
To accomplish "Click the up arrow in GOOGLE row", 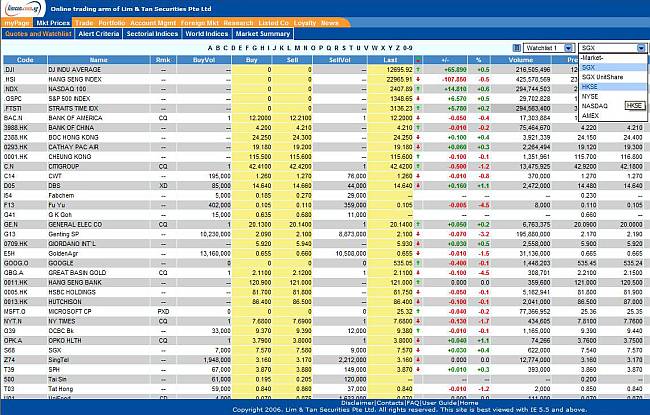I will [x=418, y=263].
